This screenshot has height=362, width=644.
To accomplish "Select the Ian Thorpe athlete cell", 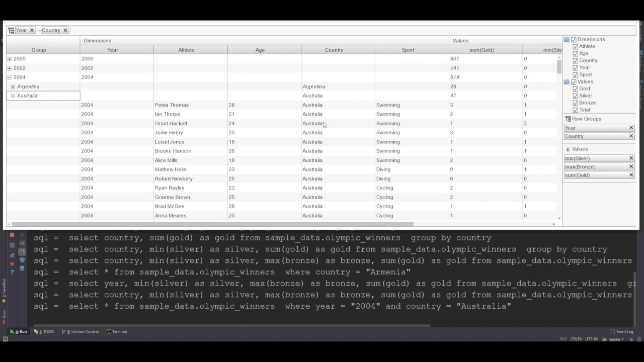I will tap(191, 114).
